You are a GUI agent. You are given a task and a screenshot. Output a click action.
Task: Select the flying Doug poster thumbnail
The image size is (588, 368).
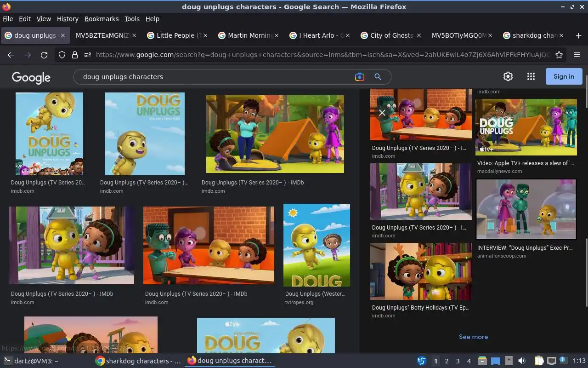(49, 134)
